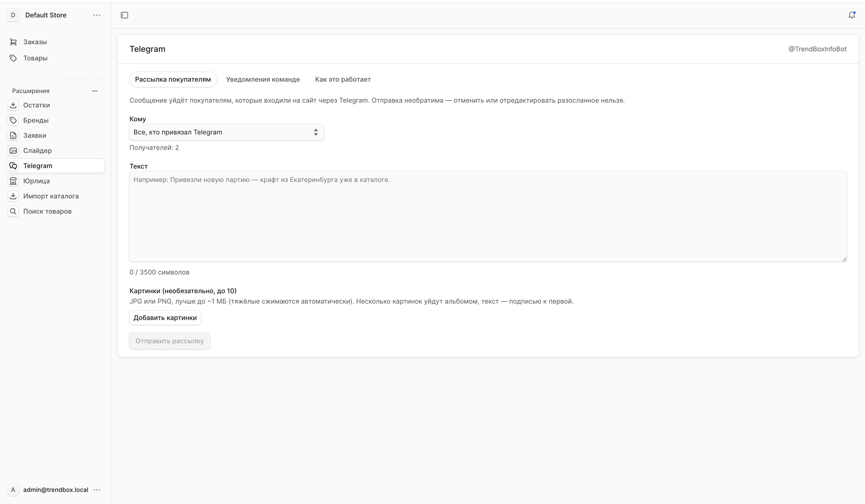Select Слайдер in the sidebar
The height and width of the screenshot is (504, 865).
55,151
